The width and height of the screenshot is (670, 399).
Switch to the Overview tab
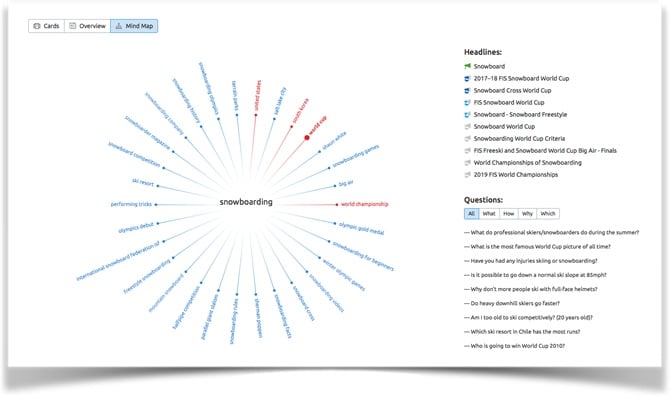pos(88,26)
